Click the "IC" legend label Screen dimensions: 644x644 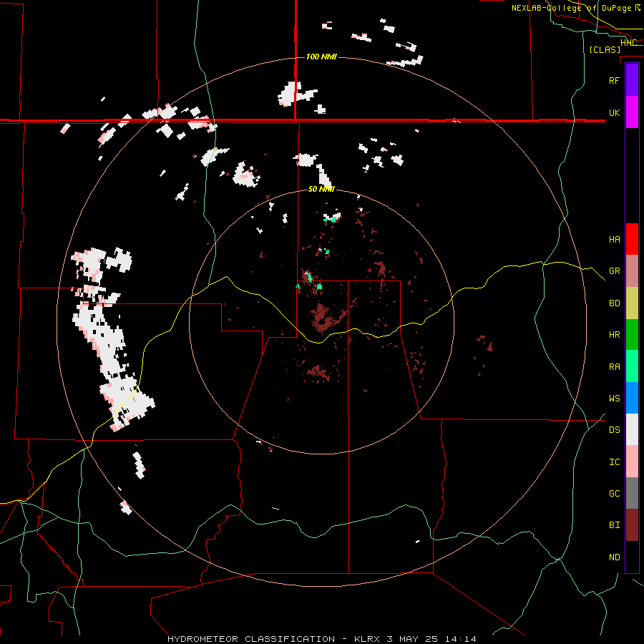point(614,462)
